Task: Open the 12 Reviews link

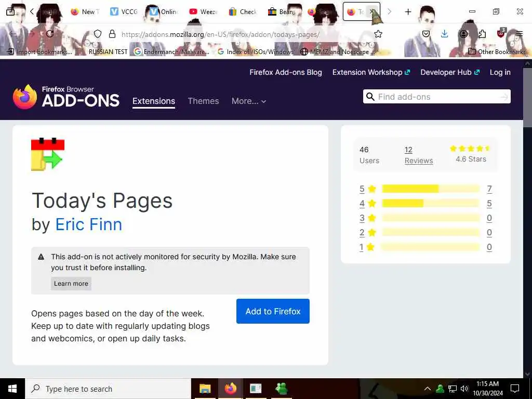Action: coord(419,155)
